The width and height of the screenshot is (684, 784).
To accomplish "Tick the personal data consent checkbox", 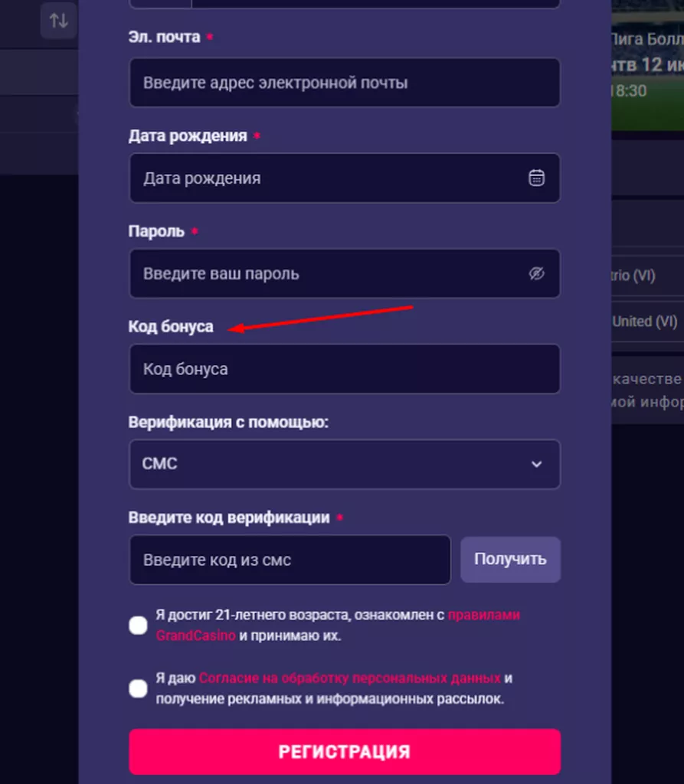I will (138, 688).
